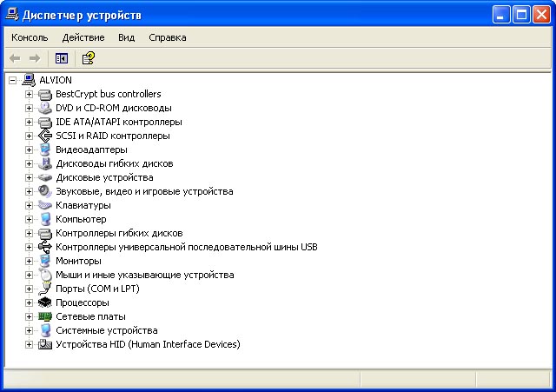This screenshot has height=392, width=556.
Task: Select the Процессоры chip icon
Action: click(x=45, y=302)
